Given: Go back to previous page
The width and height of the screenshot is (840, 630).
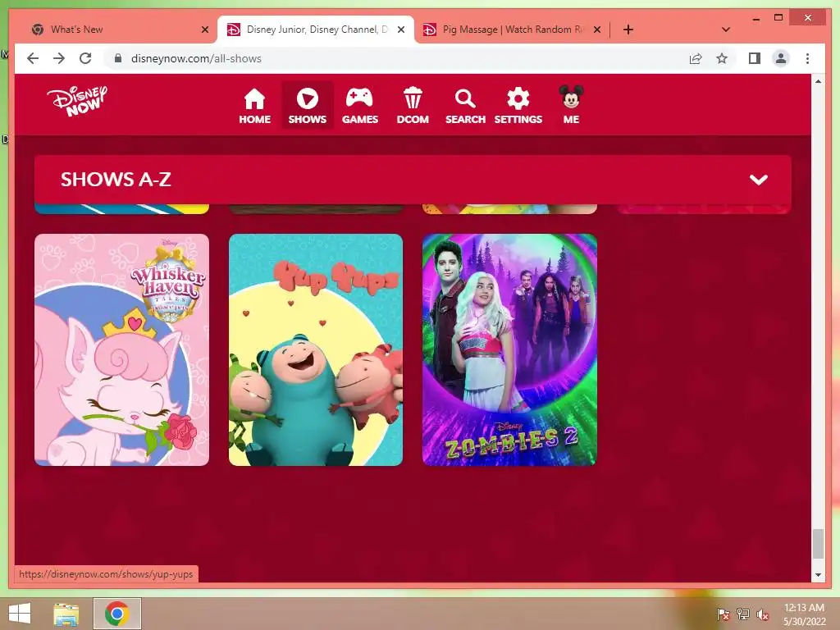Looking at the screenshot, I should [x=33, y=58].
